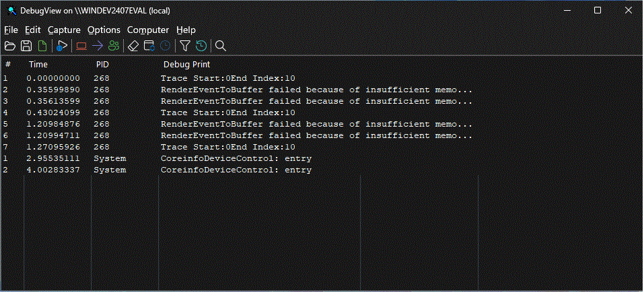Image resolution: width=644 pixels, height=293 pixels.
Task: Toggle autoscroll window icon
Action: tap(149, 46)
